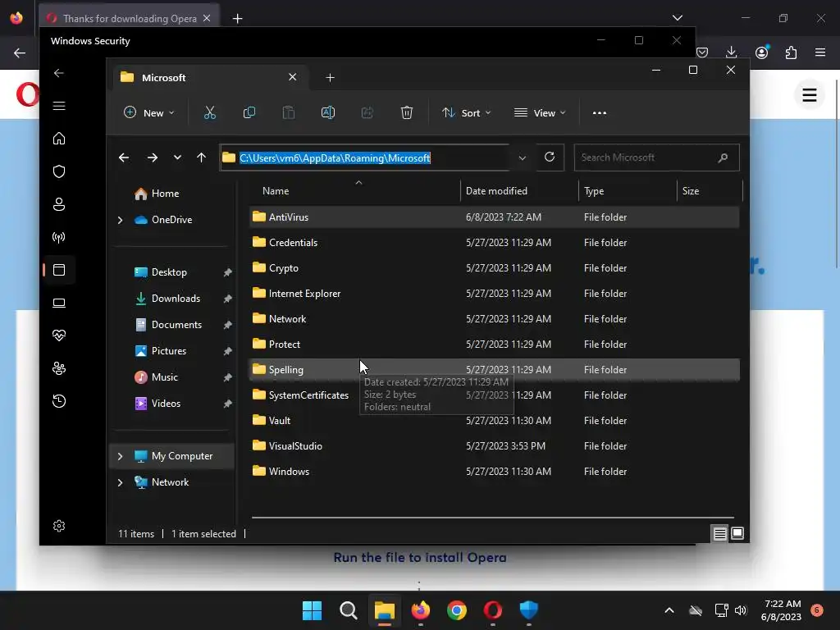840x630 pixels.
Task: Open Windows Security Home icon
Action: click(x=59, y=139)
